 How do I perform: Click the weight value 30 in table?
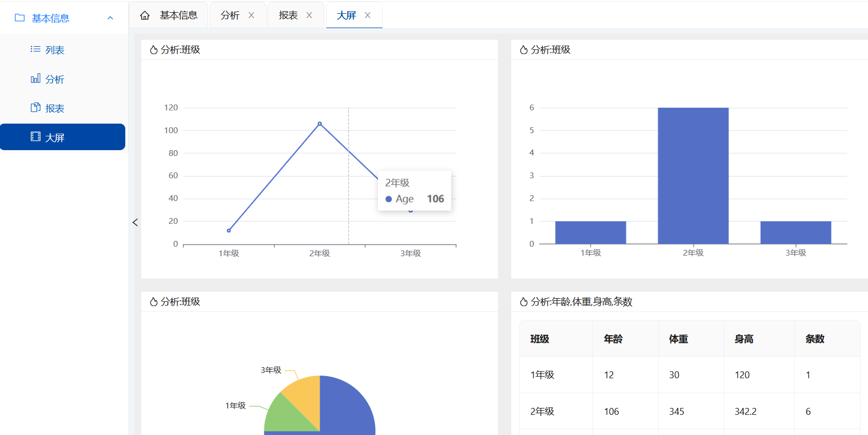pos(674,375)
